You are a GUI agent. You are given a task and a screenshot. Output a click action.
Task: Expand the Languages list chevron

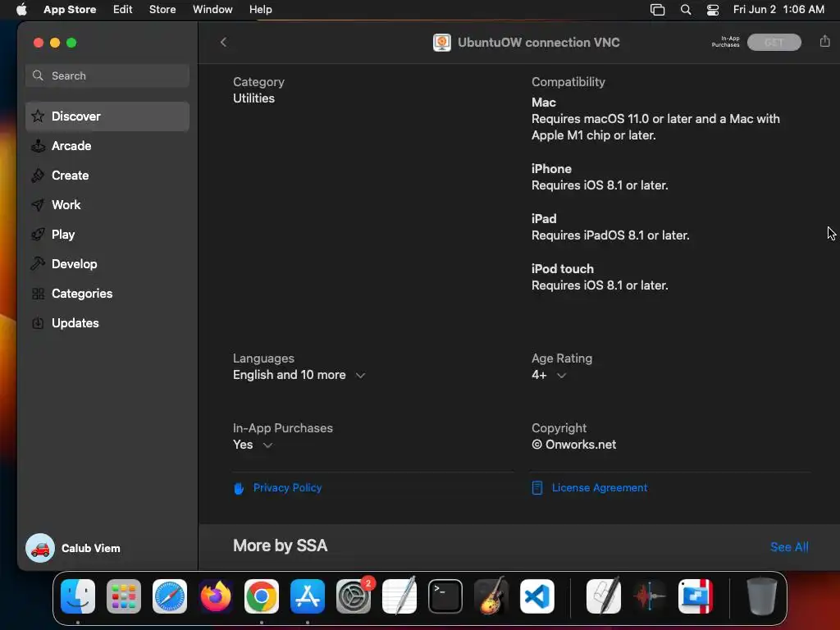point(361,376)
